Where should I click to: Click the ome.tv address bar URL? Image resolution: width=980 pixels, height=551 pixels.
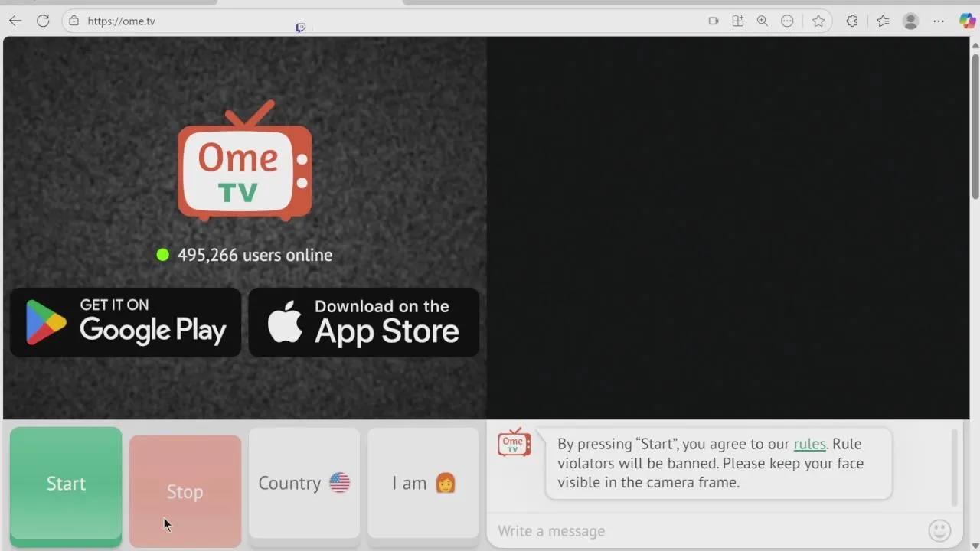(x=121, y=21)
